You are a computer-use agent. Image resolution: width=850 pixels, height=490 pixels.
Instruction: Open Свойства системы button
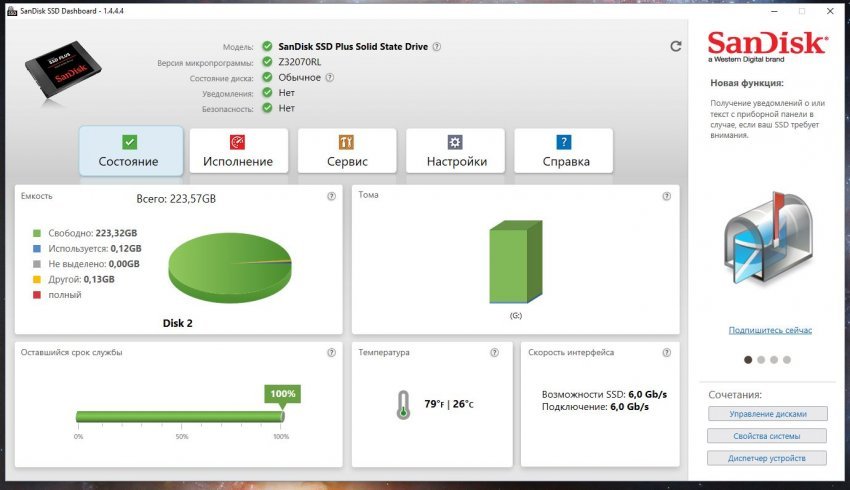[767, 436]
